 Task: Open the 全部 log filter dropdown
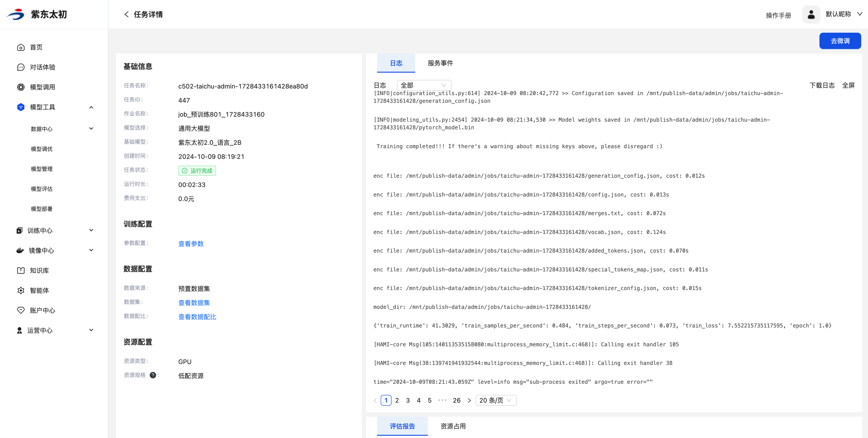pos(424,85)
